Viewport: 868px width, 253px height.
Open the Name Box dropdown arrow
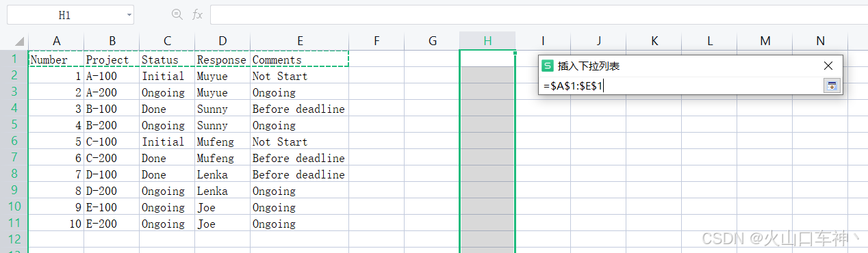click(x=129, y=14)
